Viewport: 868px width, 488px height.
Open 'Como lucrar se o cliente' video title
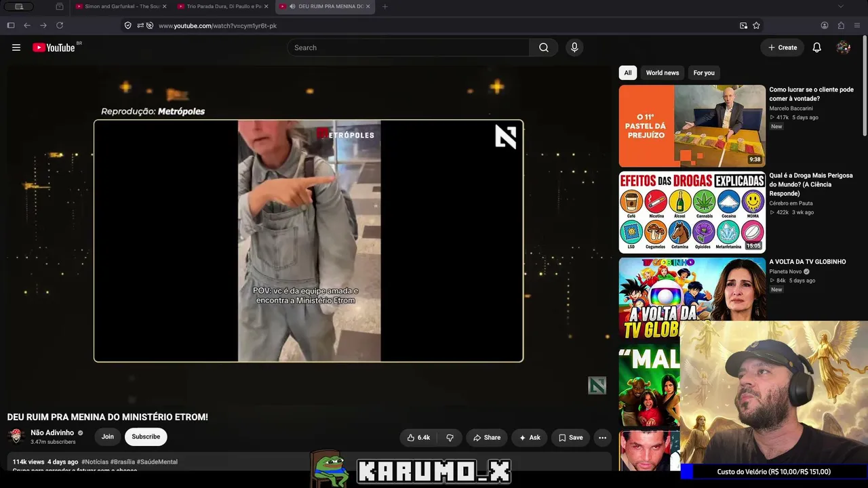[x=812, y=94]
